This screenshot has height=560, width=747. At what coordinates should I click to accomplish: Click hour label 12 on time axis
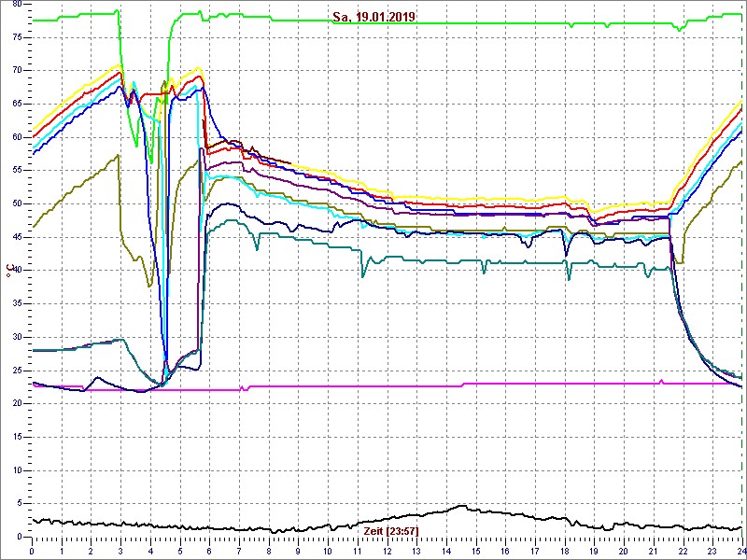[388, 552]
